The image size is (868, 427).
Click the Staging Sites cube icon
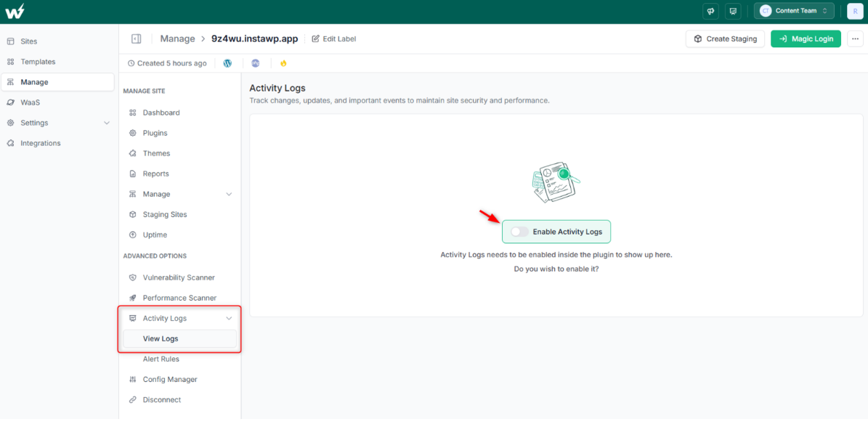pos(133,215)
